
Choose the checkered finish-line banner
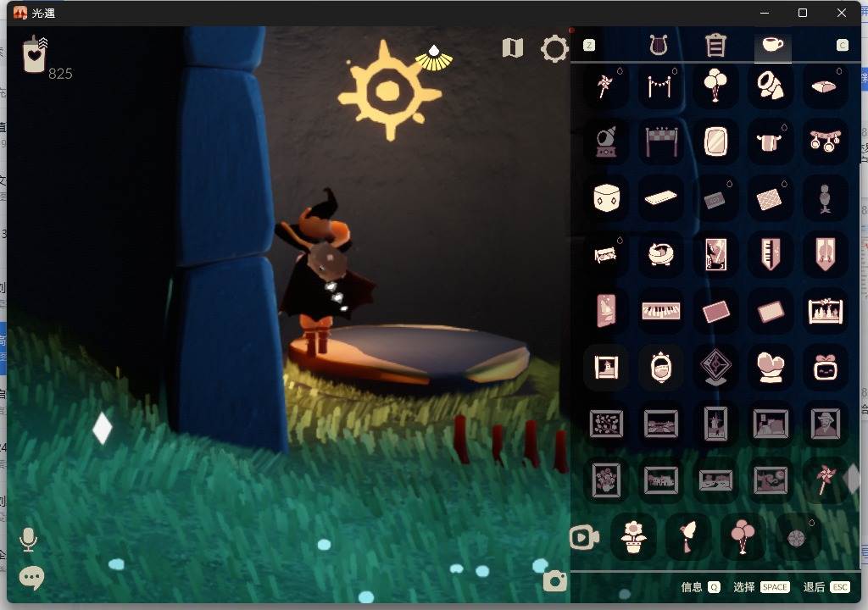(x=661, y=141)
